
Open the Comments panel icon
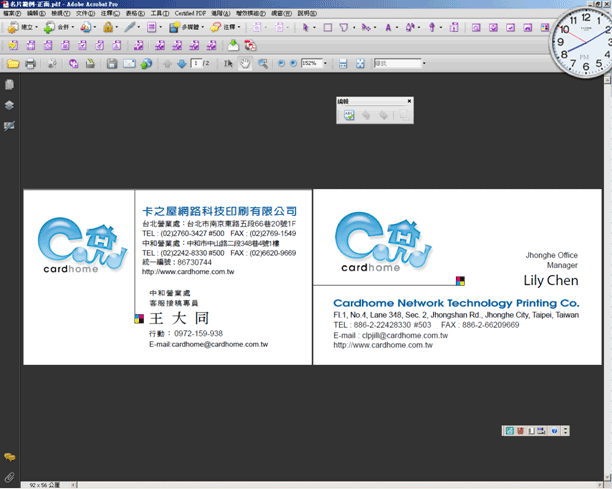click(10, 457)
